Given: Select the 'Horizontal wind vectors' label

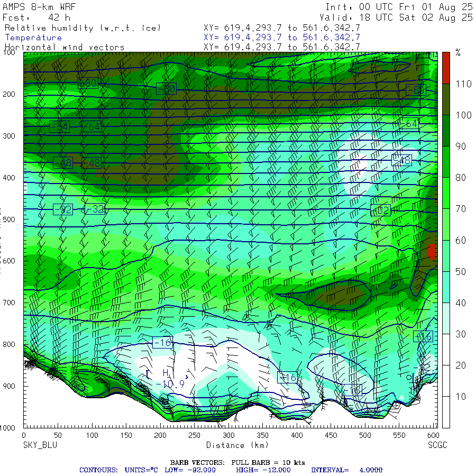Looking at the screenshot, I should tap(65, 48).
